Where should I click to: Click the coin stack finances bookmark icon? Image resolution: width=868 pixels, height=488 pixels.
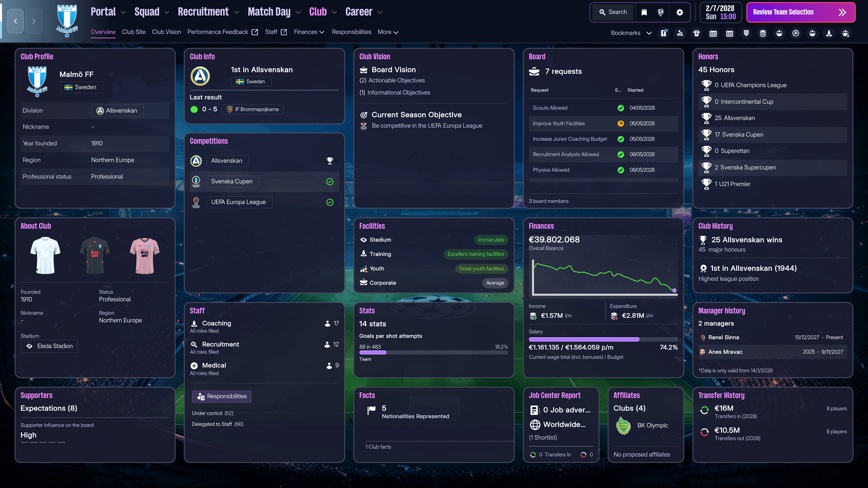tap(763, 33)
